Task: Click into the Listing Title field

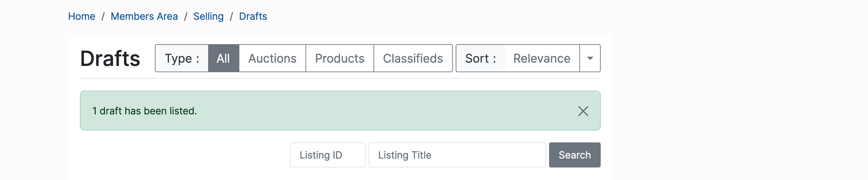Action: pyautogui.click(x=457, y=155)
